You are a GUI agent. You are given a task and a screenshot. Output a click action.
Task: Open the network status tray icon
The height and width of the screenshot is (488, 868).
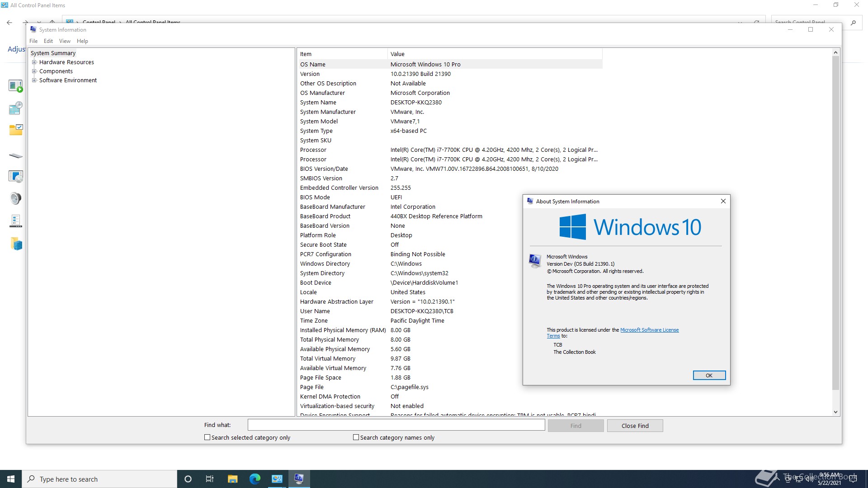tap(799, 479)
